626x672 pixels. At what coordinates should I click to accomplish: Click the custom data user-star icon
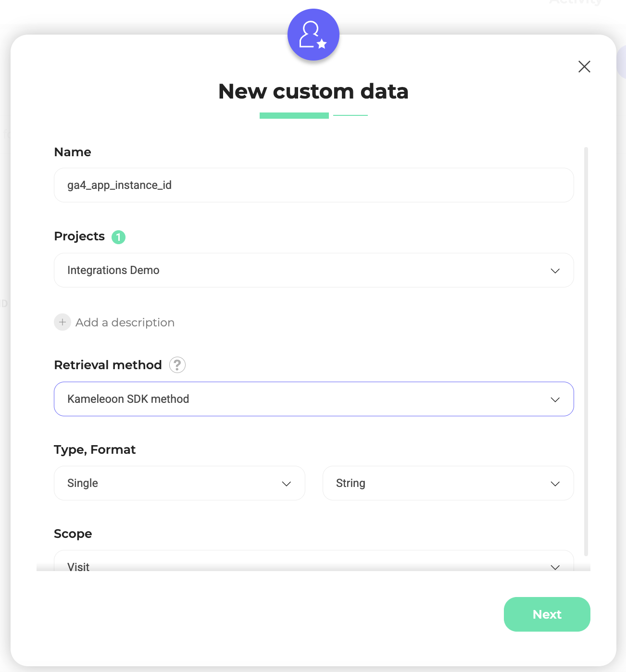313,35
